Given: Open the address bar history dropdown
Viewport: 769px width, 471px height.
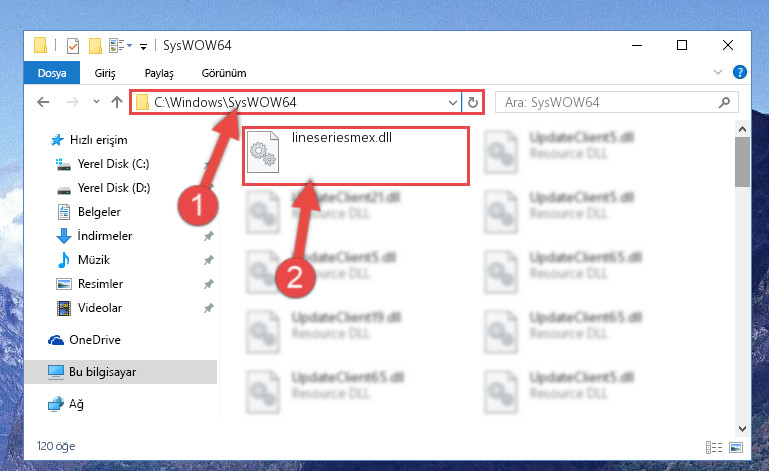Looking at the screenshot, I should pyautogui.click(x=453, y=103).
